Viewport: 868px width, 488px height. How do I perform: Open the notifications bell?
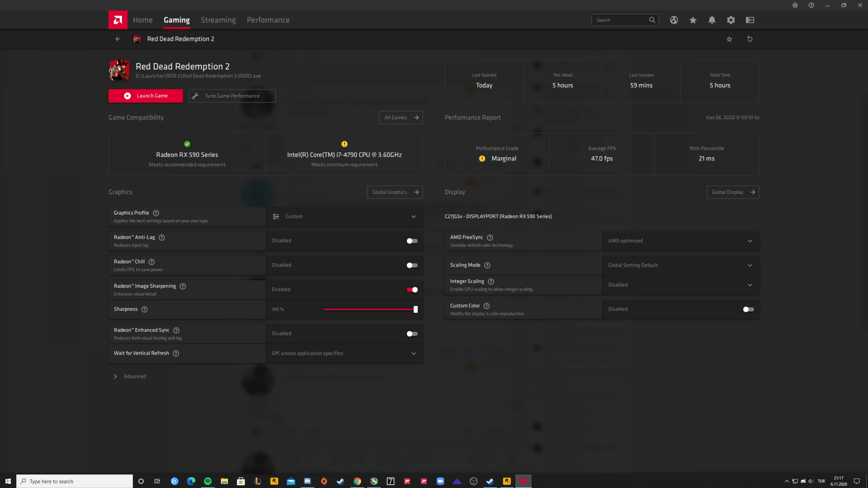(x=712, y=20)
